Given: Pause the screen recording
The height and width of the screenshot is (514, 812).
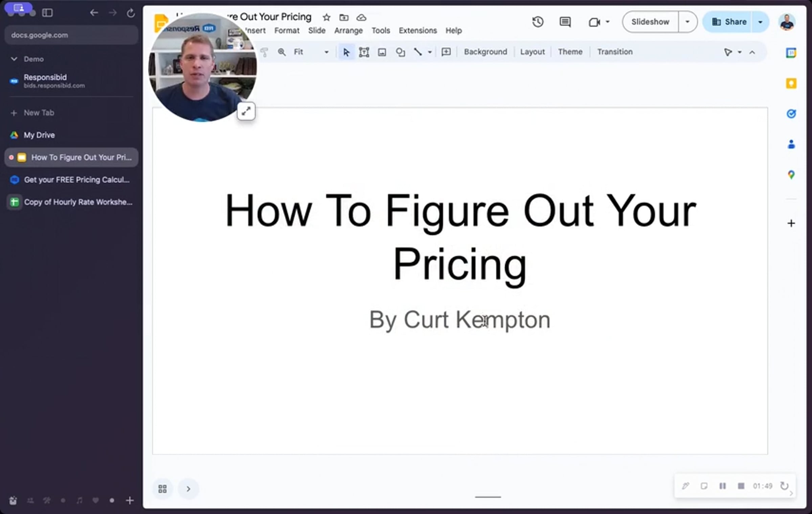Looking at the screenshot, I should click(x=722, y=486).
